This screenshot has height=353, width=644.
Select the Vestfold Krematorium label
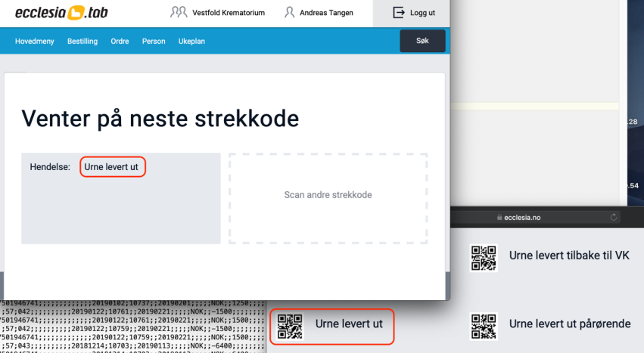(229, 13)
